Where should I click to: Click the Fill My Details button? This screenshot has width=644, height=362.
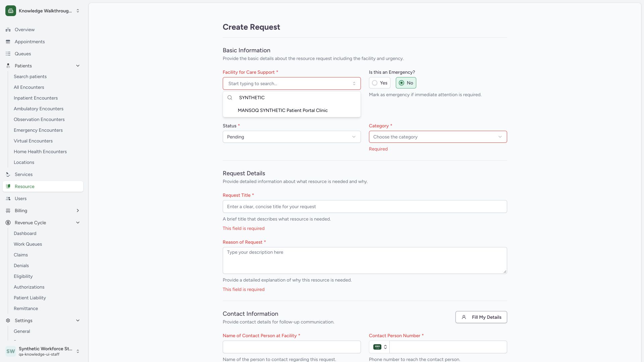481,317
